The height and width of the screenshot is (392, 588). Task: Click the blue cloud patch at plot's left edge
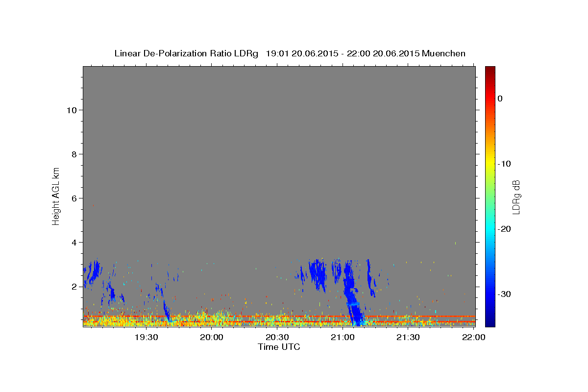(91, 273)
